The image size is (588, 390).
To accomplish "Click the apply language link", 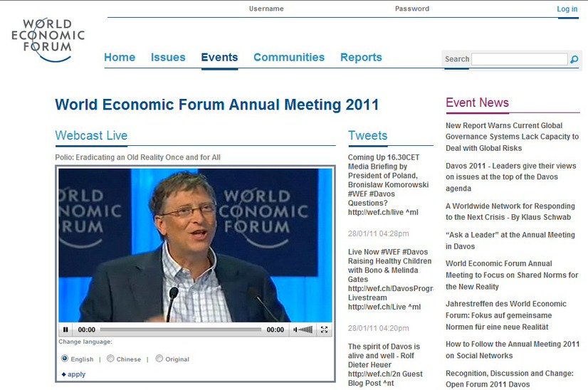I will point(76,374).
